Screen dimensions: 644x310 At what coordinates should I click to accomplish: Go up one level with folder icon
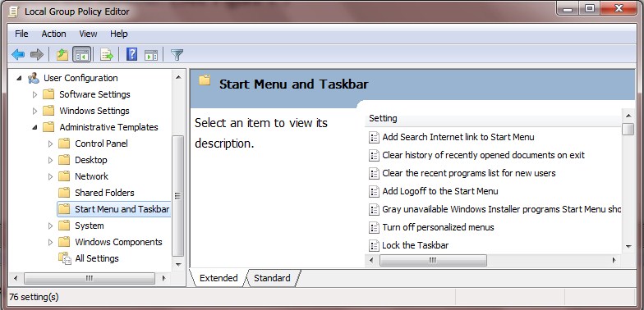click(62, 54)
